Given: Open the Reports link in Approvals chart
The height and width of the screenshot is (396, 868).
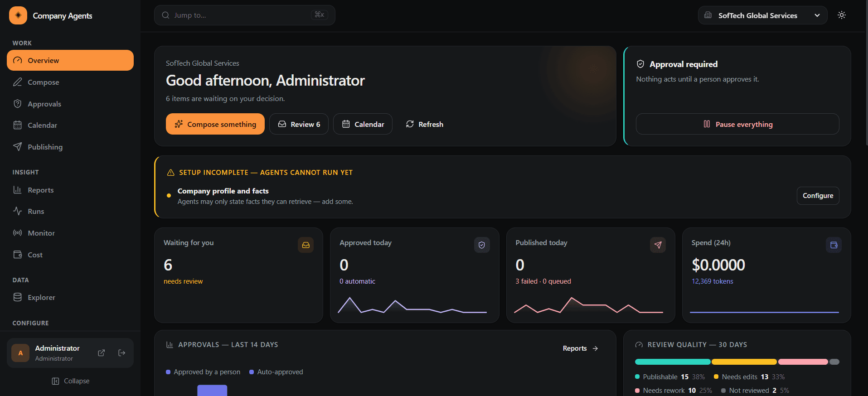Looking at the screenshot, I should 581,348.
